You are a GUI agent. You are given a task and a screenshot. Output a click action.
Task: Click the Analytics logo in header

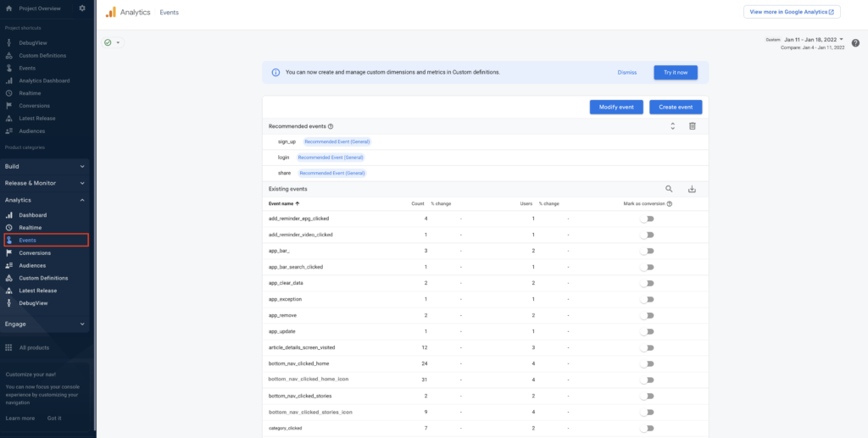pos(111,13)
